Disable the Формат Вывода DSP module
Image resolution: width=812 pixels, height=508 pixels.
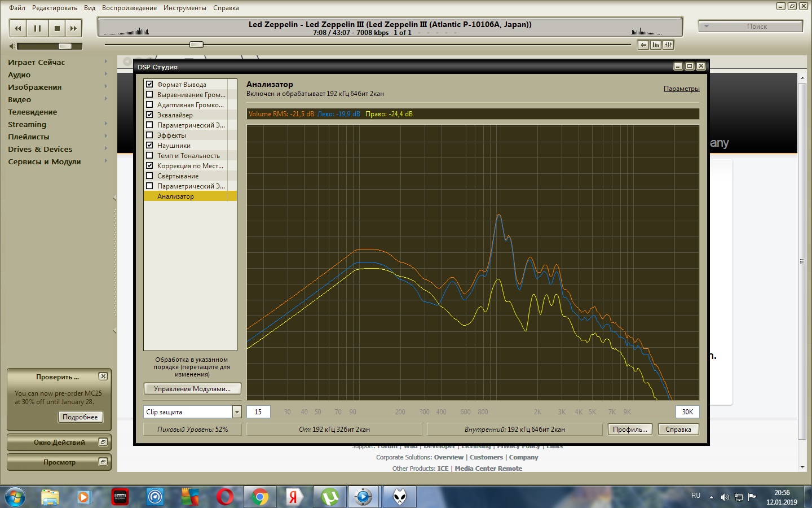pyautogui.click(x=149, y=85)
